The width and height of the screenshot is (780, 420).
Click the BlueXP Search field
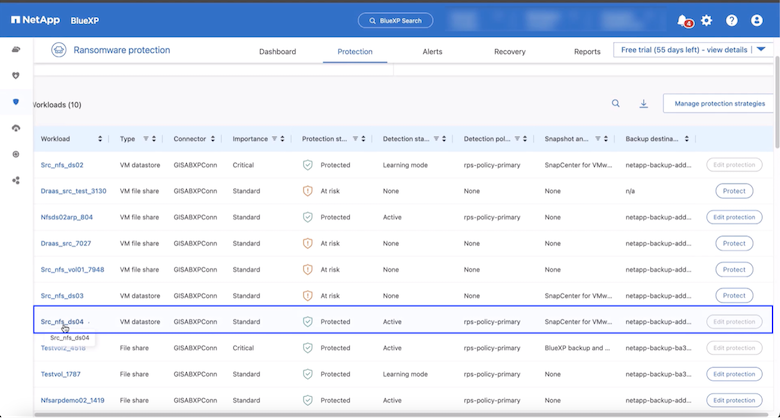tap(395, 20)
